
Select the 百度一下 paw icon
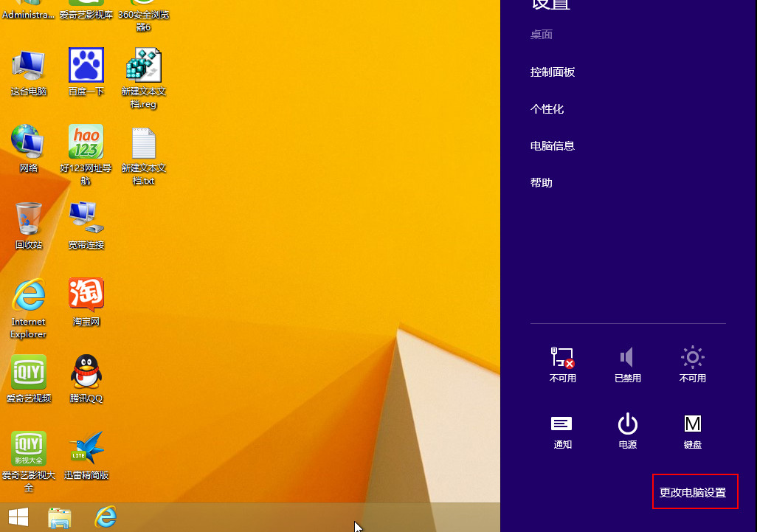[86, 72]
